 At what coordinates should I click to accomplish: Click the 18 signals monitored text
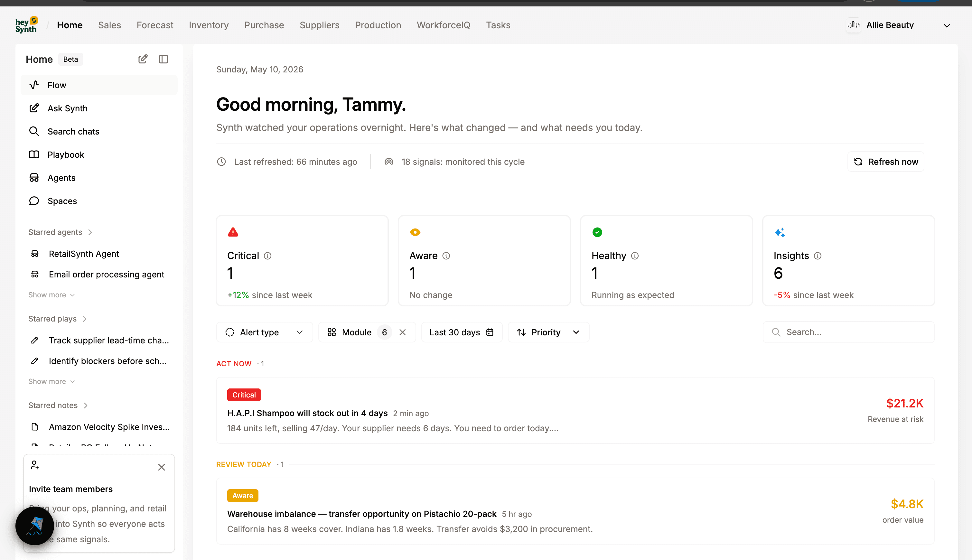pyautogui.click(x=463, y=162)
